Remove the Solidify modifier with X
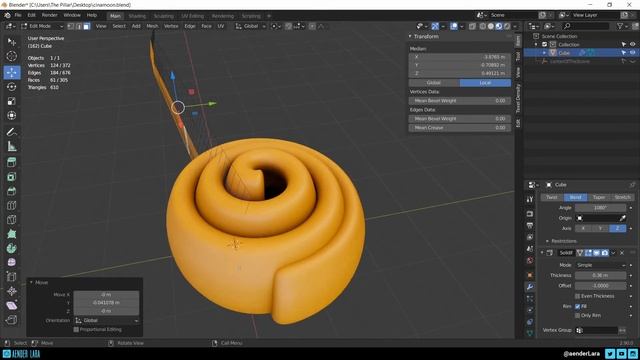This screenshot has height=360, width=640. coord(622,253)
